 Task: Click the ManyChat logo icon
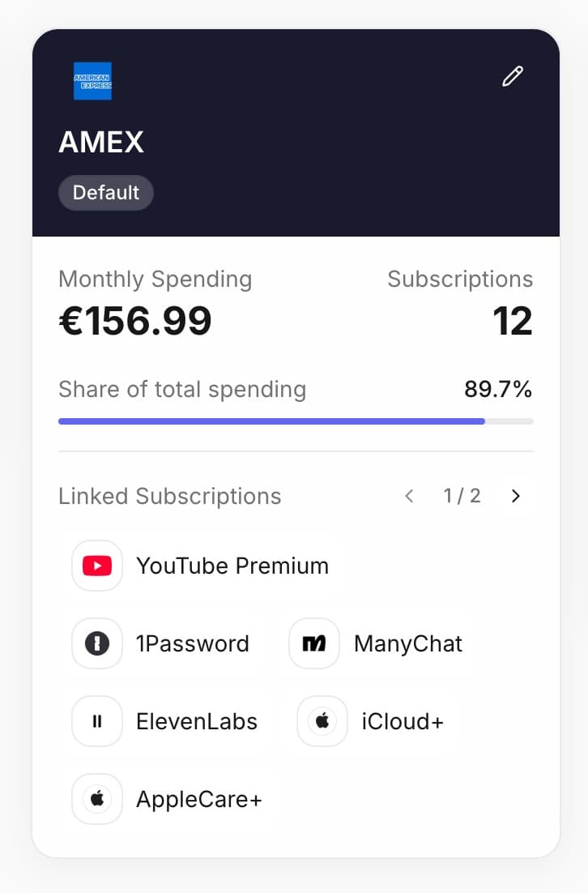314,643
